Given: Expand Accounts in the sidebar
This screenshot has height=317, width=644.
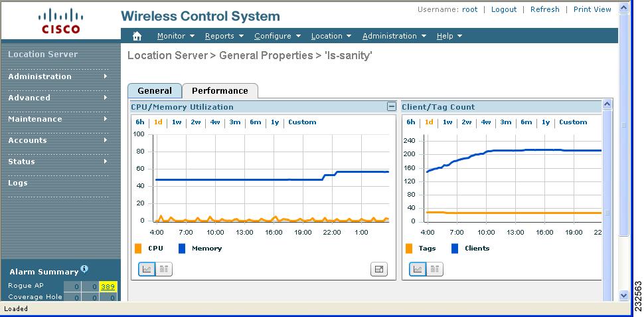Looking at the screenshot, I should tap(58, 141).
